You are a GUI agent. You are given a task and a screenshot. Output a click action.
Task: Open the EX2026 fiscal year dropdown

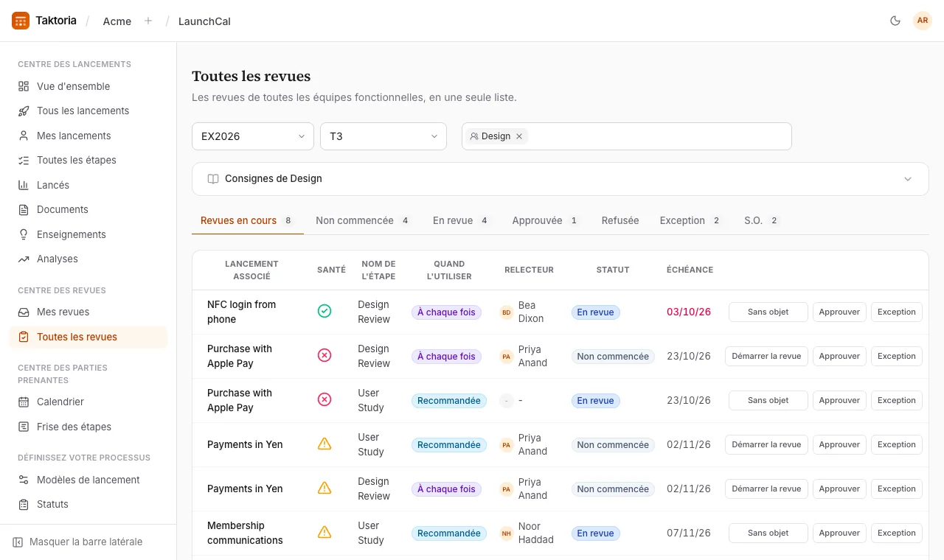[x=253, y=136]
